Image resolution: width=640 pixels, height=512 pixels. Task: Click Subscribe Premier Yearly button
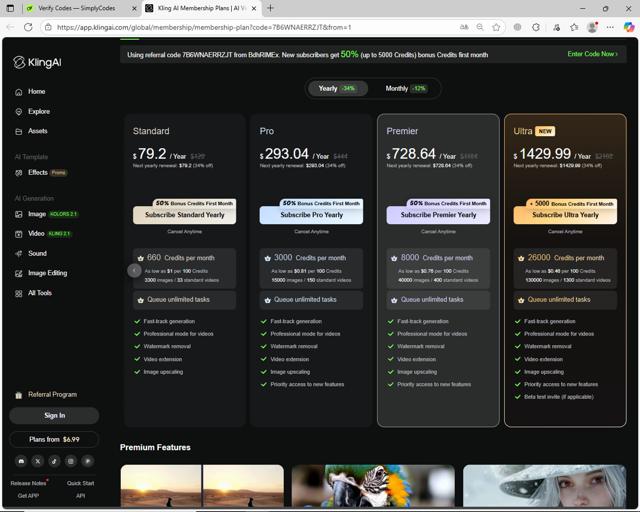438,215
